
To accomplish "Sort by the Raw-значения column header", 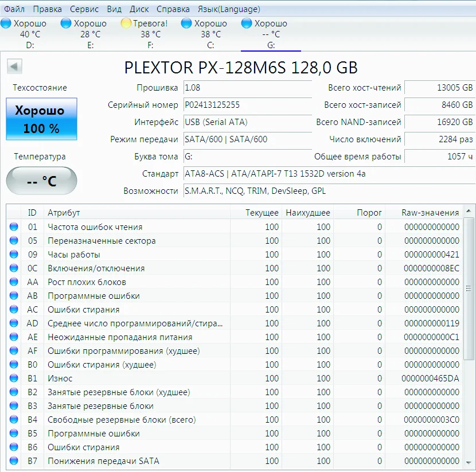I will pyautogui.click(x=430, y=213).
